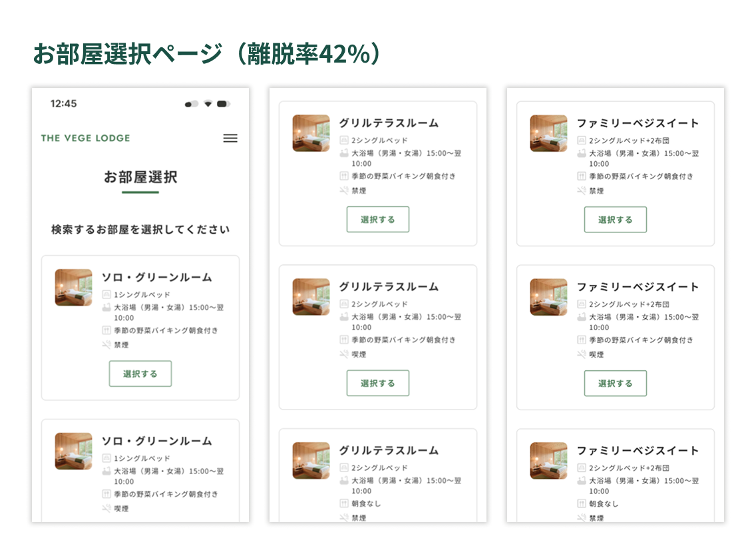Click meal icon beside 朝食なし in ファミリーベジスイート card
756x554 pixels.
582,503
